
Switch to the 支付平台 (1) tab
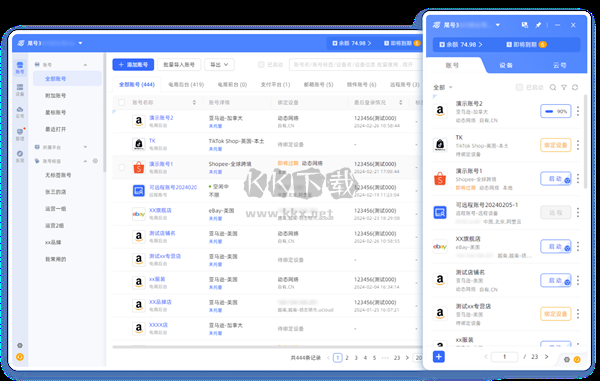point(275,85)
